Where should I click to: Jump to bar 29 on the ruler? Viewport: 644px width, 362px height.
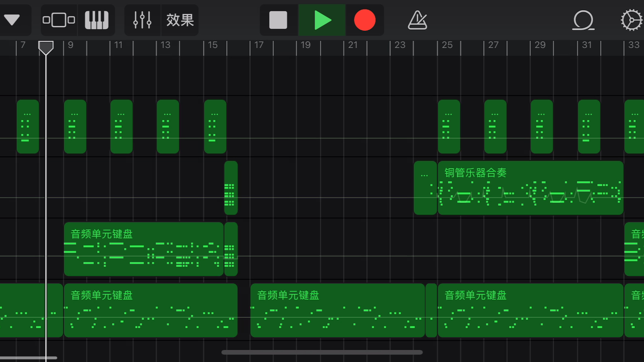click(x=540, y=45)
